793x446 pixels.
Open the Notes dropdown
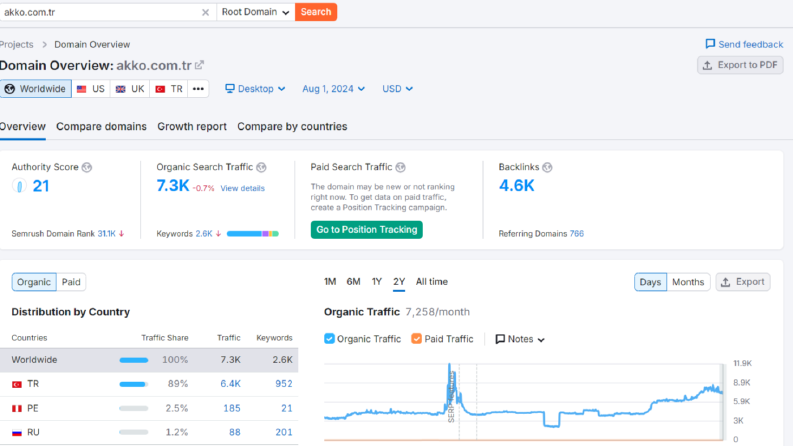520,339
